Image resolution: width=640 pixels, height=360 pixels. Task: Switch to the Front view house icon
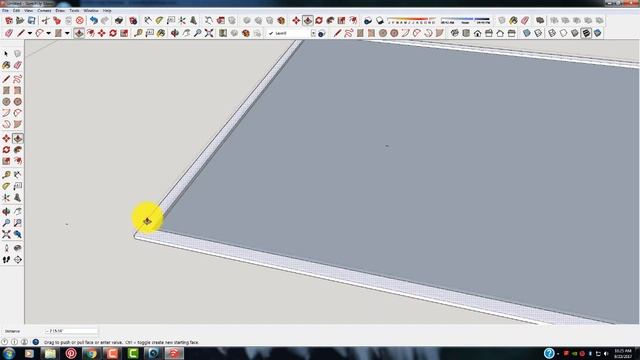[478, 33]
